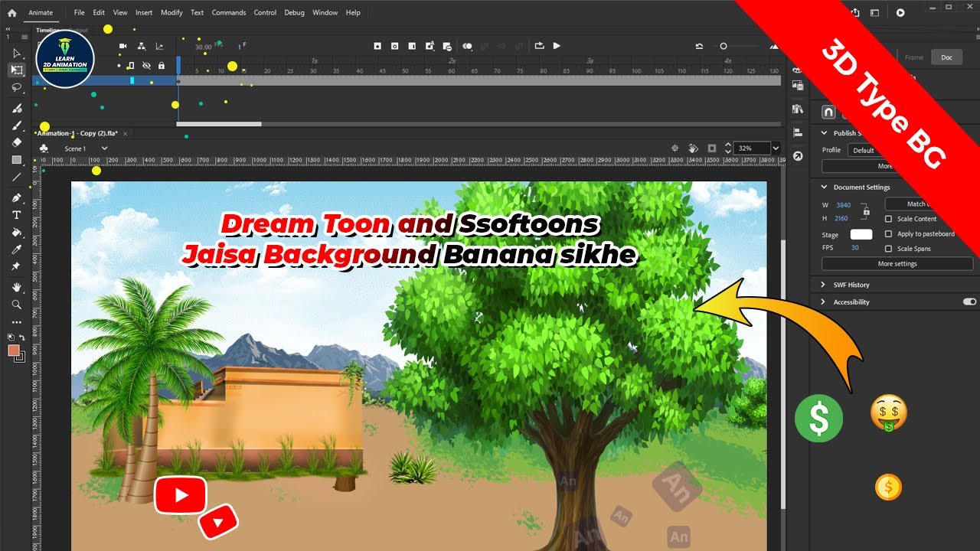This screenshot has width=980, height=551.
Task: Open the Edit Toolbar three-dots button
Action: pyautogui.click(x=16, y=322)
